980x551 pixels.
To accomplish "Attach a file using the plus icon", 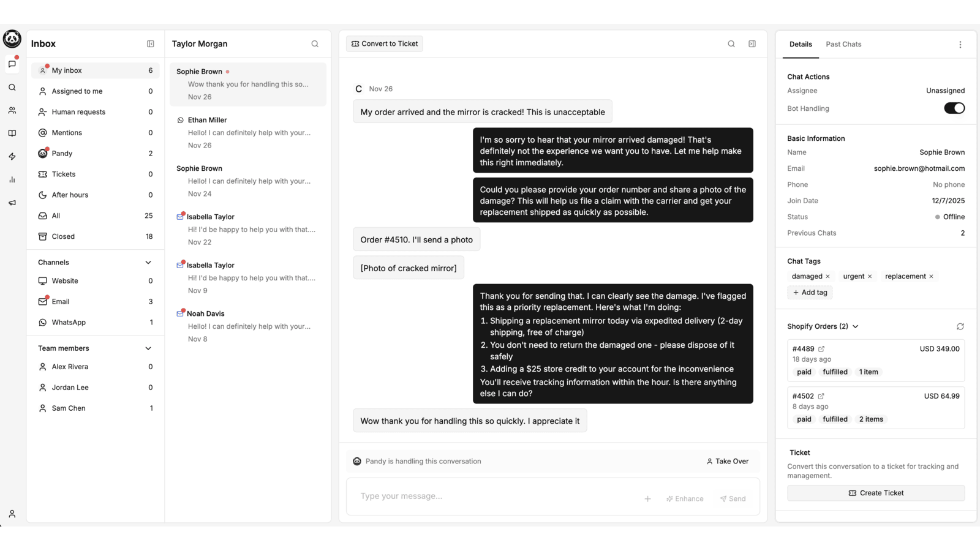I will pos(647,499).
